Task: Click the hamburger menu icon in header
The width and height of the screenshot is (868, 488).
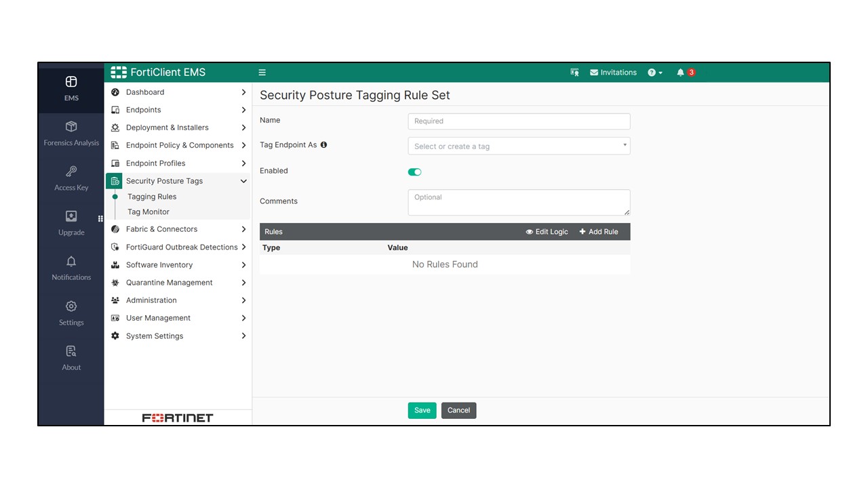Action: coord(262,73)
